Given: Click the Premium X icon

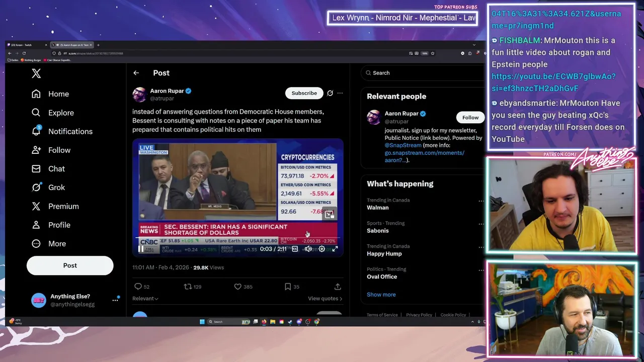Looking at the screenshot, I should point(36,206).
